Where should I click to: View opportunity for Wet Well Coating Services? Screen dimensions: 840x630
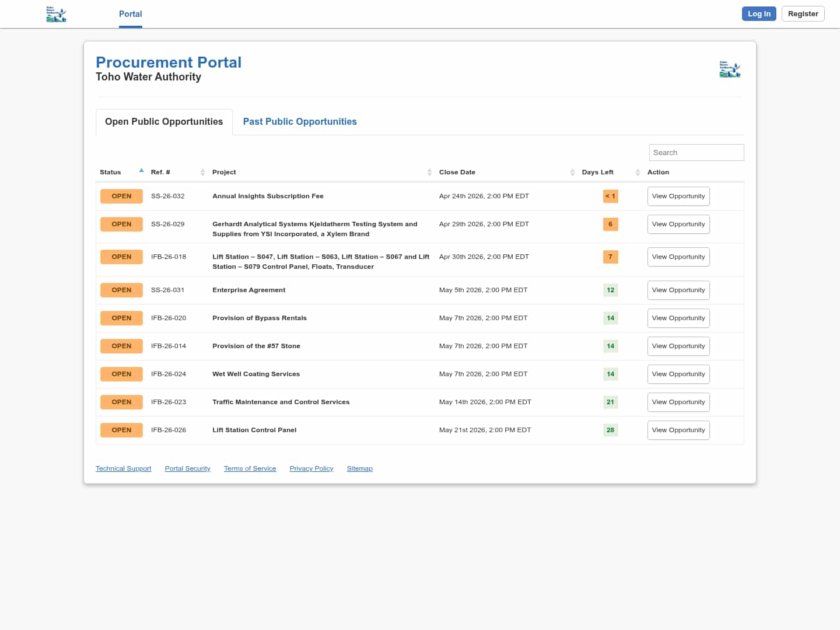pos(678,374)
